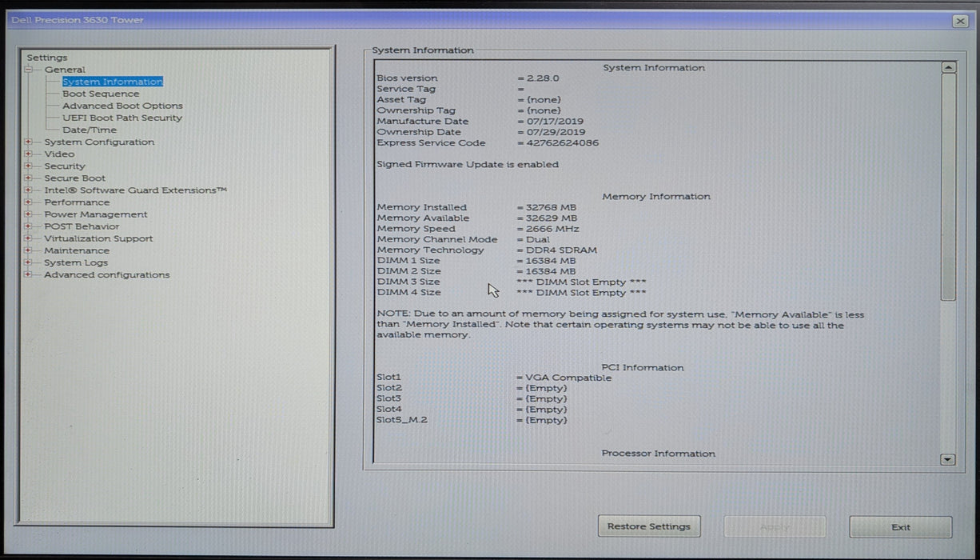The height and width of the screenshot is (560, 980).
Task: Select the System Configuration label
Action: (99, 142)
